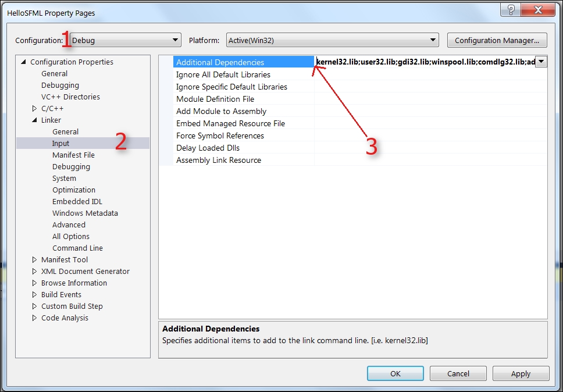Select the Manifest File item under Linker
Viewport: 563px width, 392px height.
(x=73, y=155)
